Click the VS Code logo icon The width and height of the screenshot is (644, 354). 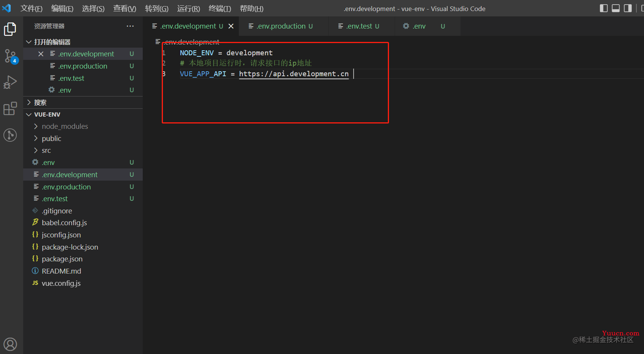pyautogui.click(x=6, y=8)
